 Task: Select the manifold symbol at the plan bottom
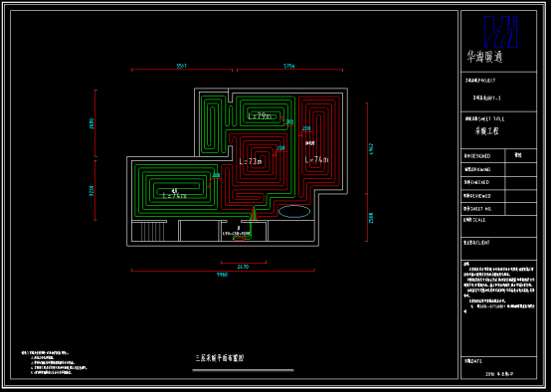(x=240, y=239)
